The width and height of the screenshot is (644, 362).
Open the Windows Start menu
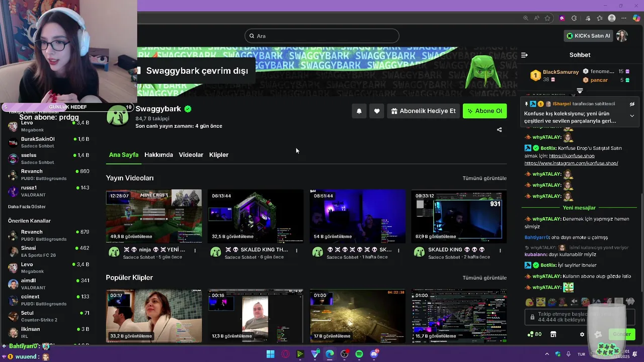click(x=270, y=354)
